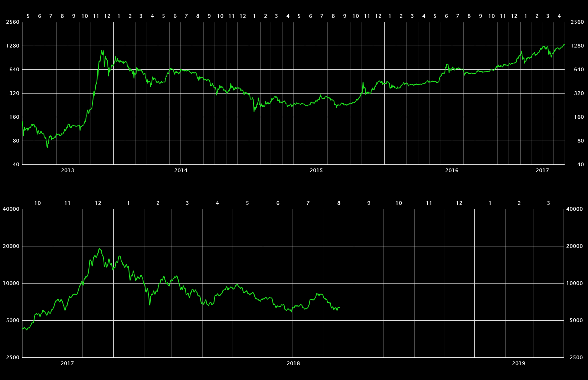Image resolution: width=588 pixels, height=380 pixels.
Task: Select the left-axis 320 price label
Action: (x=14, y=94)
